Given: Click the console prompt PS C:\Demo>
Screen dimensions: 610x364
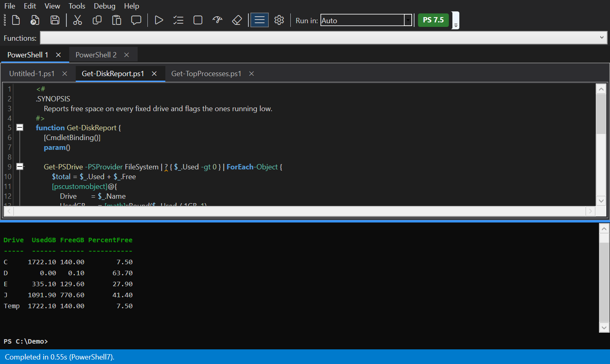Looking at the screenshot, I should pyautogui.click(x=26, y=342).
